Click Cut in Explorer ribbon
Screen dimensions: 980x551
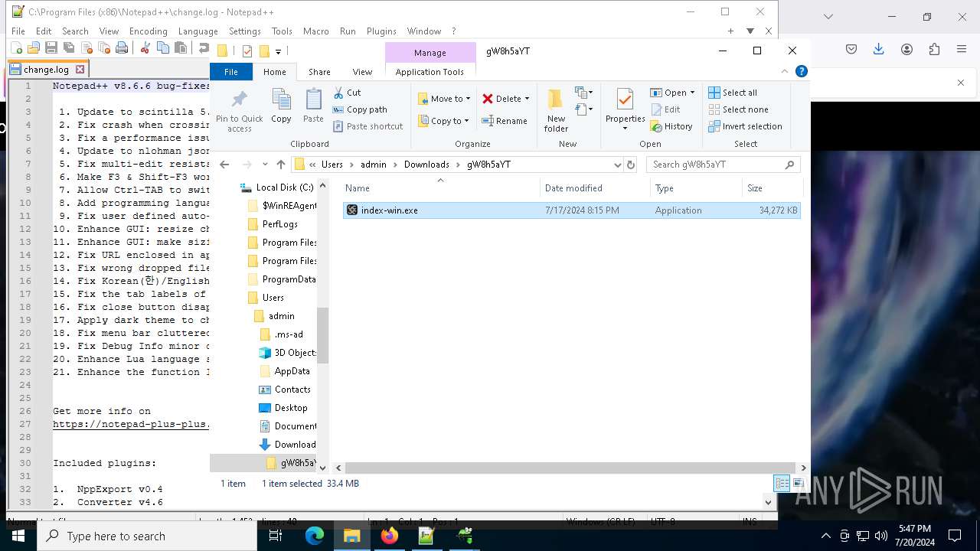tap(347, 93)
